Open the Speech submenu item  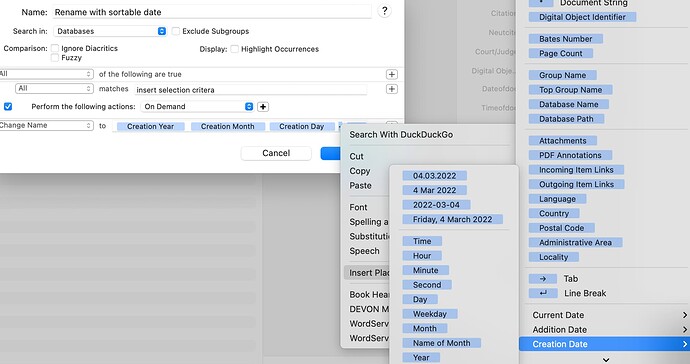click(364, 251)
